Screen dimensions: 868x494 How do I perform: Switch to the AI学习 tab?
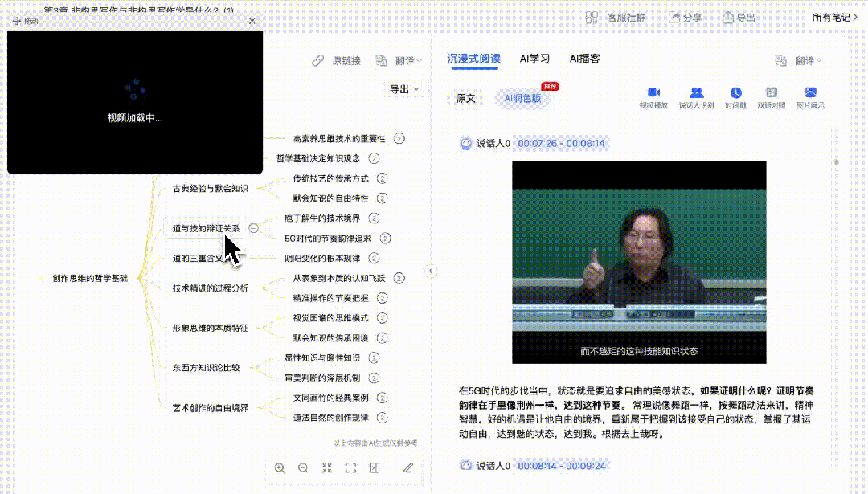533,58
